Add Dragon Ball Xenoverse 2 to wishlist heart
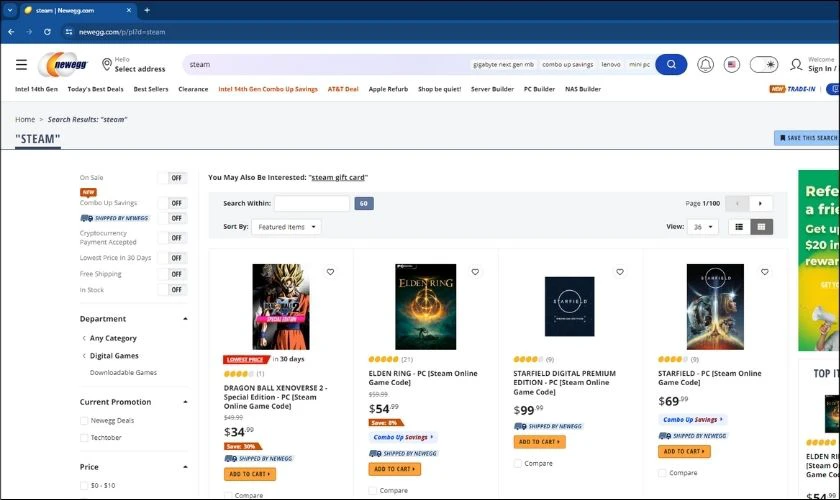This screenshot has height=500, width=840. 331,272
